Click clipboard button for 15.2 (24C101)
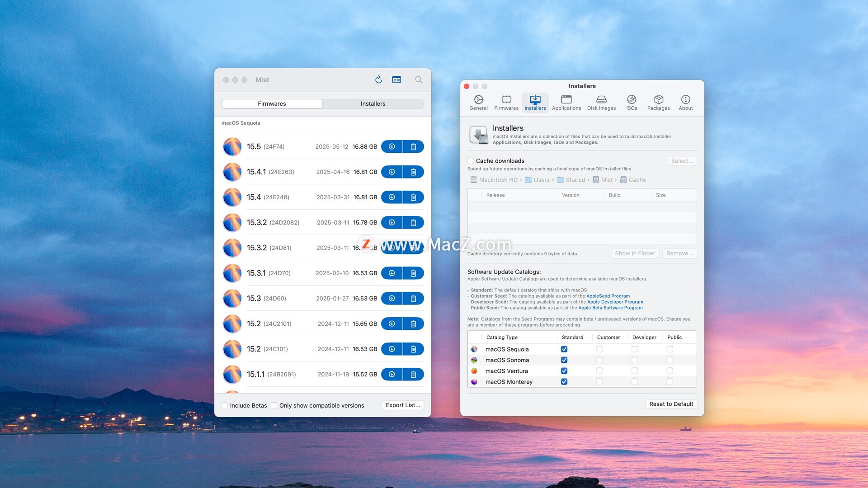This screenshot has width=868, height=488. coord(413,349)
